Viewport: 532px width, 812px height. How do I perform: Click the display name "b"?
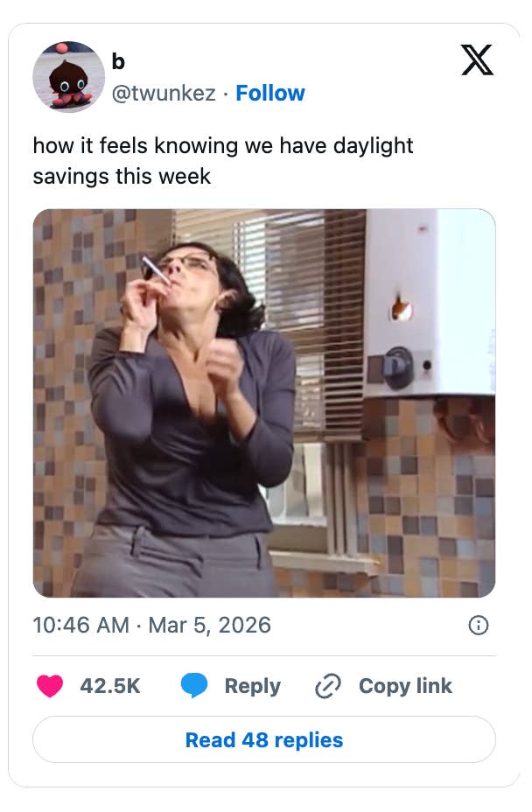[x=118, y=61]
